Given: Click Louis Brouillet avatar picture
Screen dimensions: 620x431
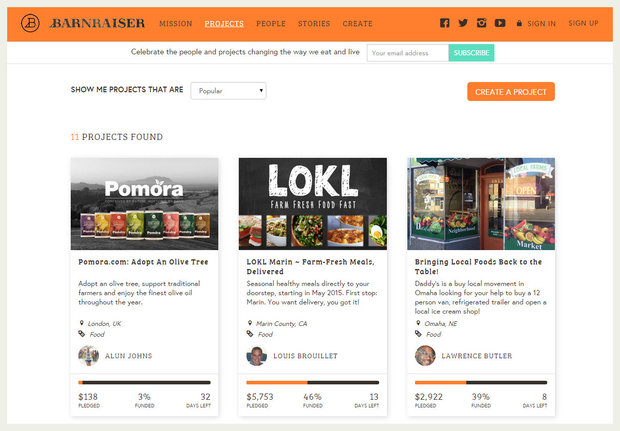Looking at the screenshot, I should [x=257, y=355].
